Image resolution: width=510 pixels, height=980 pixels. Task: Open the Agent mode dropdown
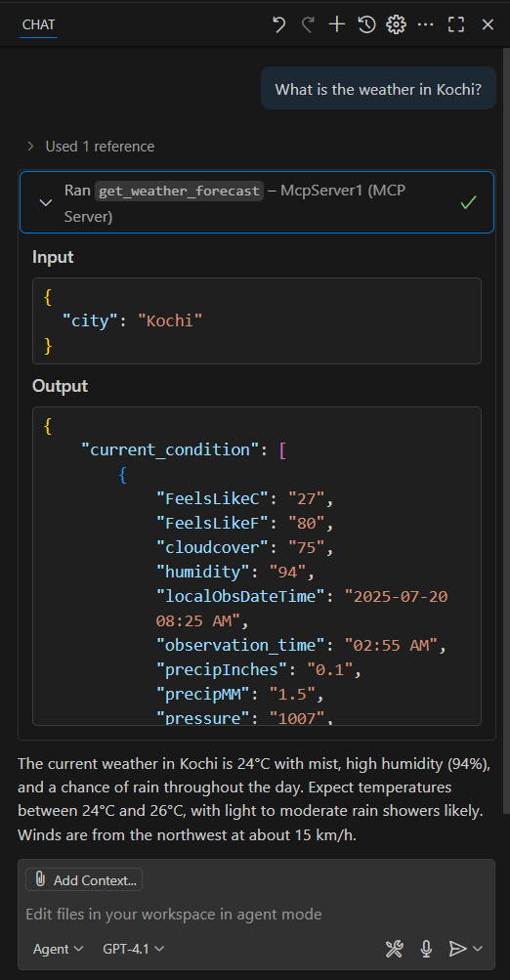(x=58, y=949)
